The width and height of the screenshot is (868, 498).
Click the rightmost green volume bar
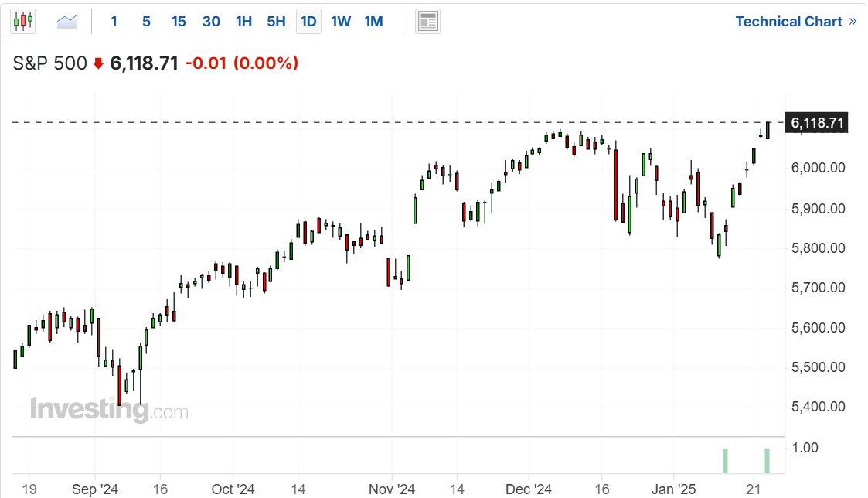coord(768,461)
